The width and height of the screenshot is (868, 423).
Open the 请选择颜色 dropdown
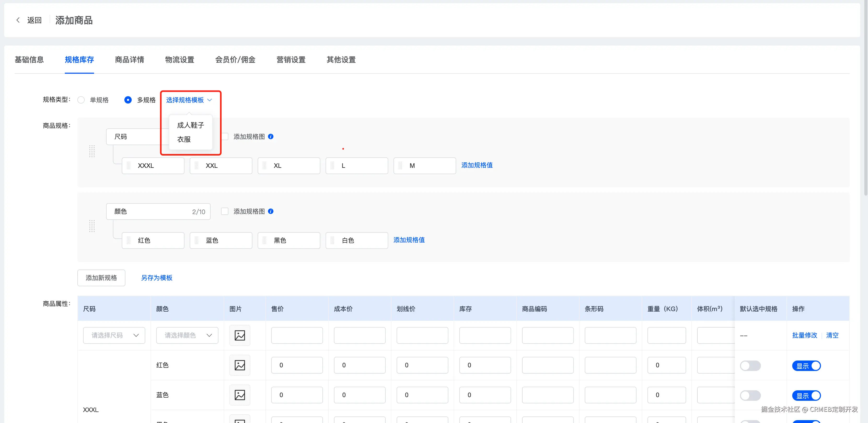187,335
